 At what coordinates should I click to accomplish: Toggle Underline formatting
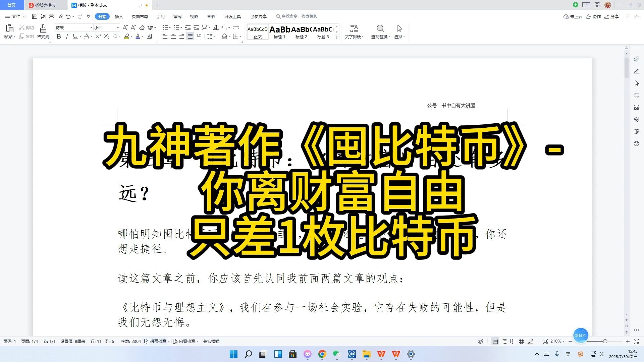pyautogui.click(x=75, y=36)
